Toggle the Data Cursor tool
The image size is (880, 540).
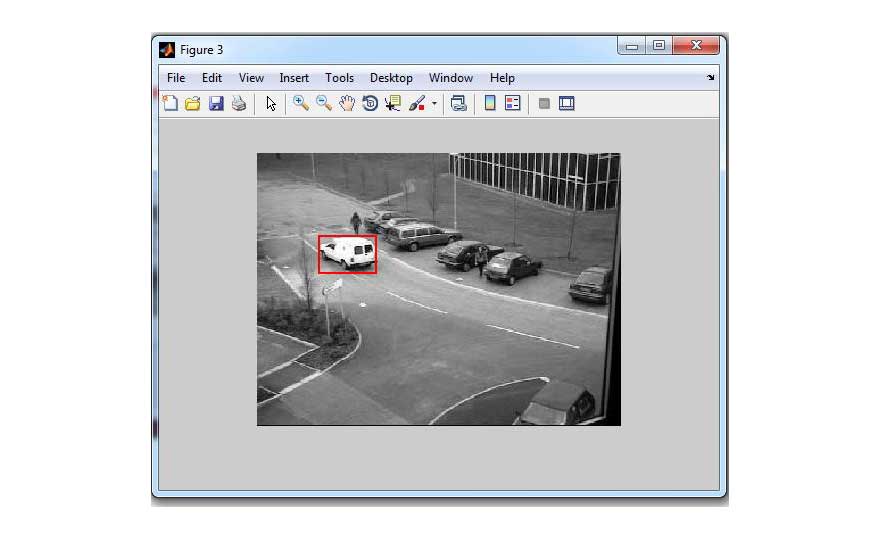[393, 103]
